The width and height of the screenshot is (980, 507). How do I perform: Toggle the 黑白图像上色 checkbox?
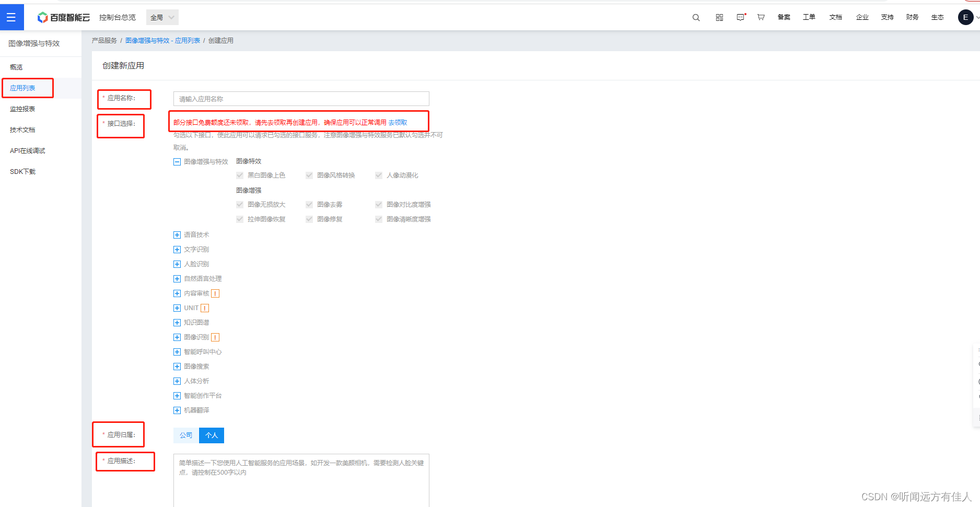coord(240,175)
